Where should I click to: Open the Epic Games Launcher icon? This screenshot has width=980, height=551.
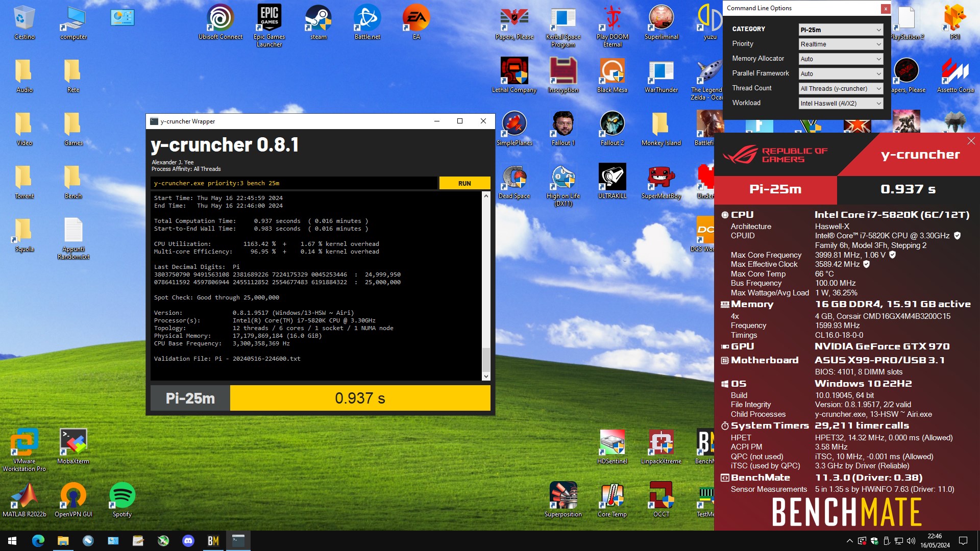click(269, 26)
